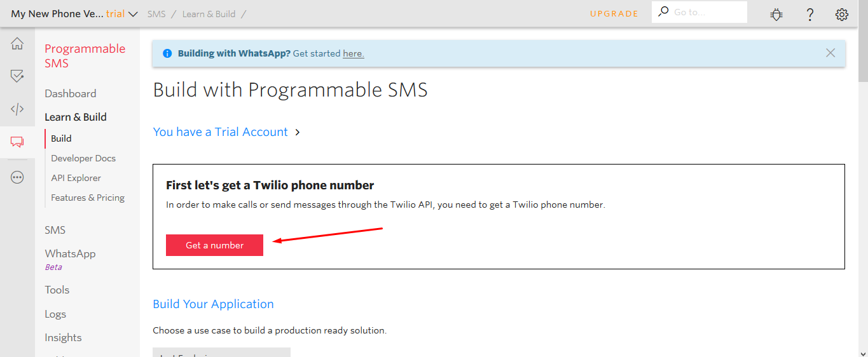Click the UPGRADE link
The image size is (868, 357).
click(x=614, y=13)
